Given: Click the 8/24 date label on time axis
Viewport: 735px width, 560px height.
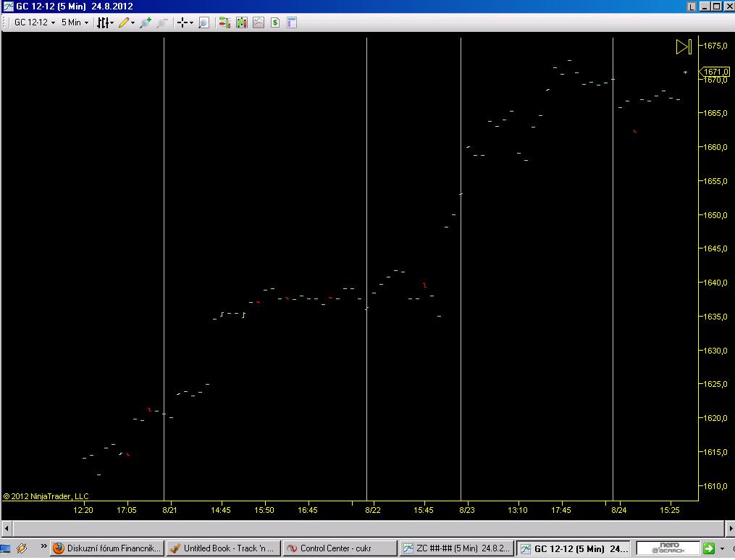Looking at the screenshot, I should click(x=618, y=510).
